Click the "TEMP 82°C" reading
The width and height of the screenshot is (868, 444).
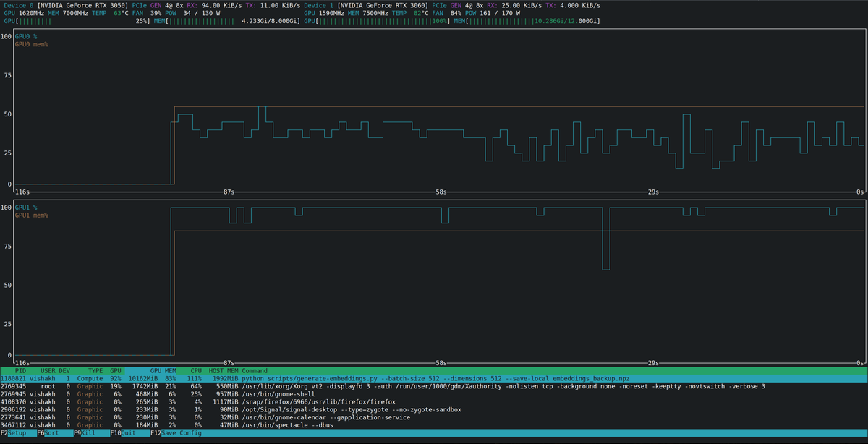coord(411,13)
